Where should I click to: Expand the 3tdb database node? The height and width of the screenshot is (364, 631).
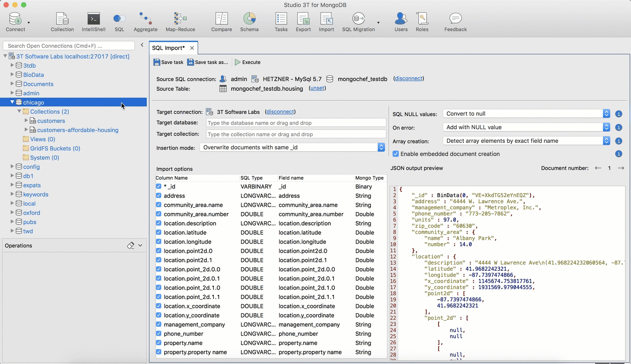pos(12,65)
